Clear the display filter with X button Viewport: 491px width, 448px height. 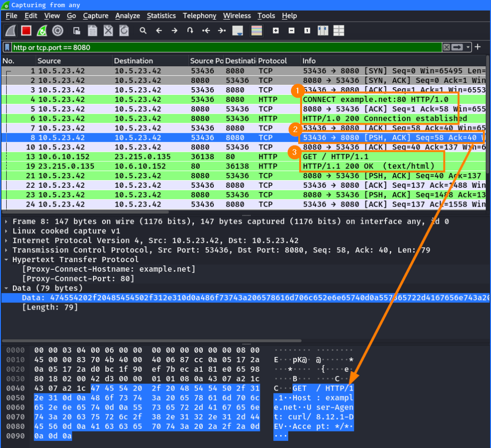[446, 47]
